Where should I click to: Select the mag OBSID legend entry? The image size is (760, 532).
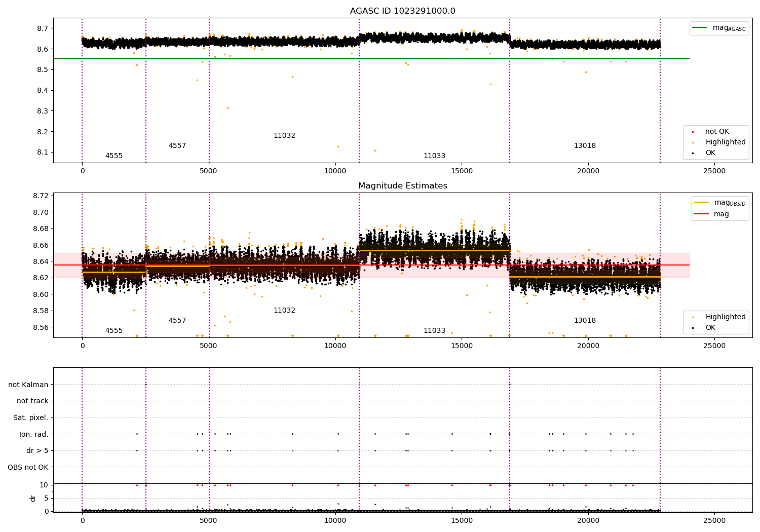point(720,203)
